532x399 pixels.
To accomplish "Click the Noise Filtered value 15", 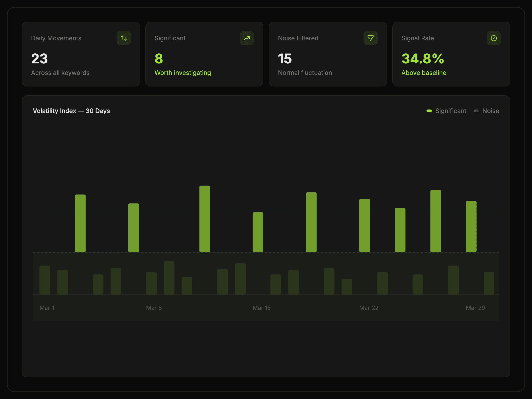I will [x=285, y=59].
